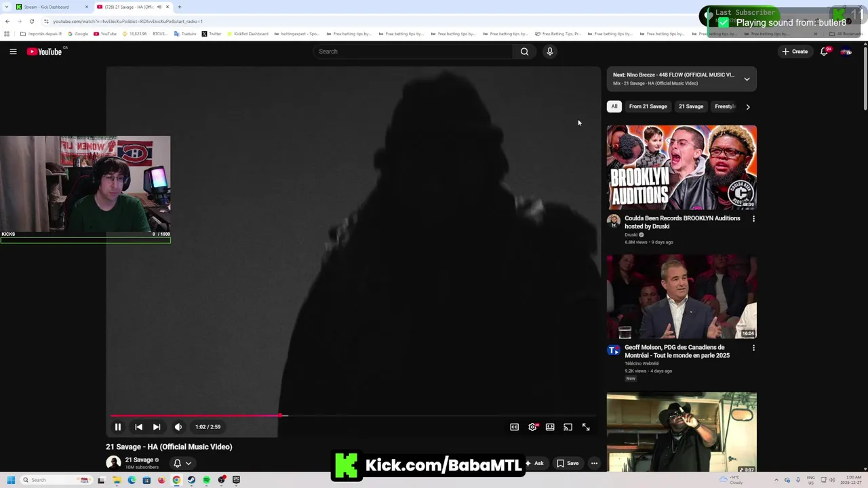Open the 21 Savage channel avatar
This screenshot has height=488, width=868.
(113, 463)
